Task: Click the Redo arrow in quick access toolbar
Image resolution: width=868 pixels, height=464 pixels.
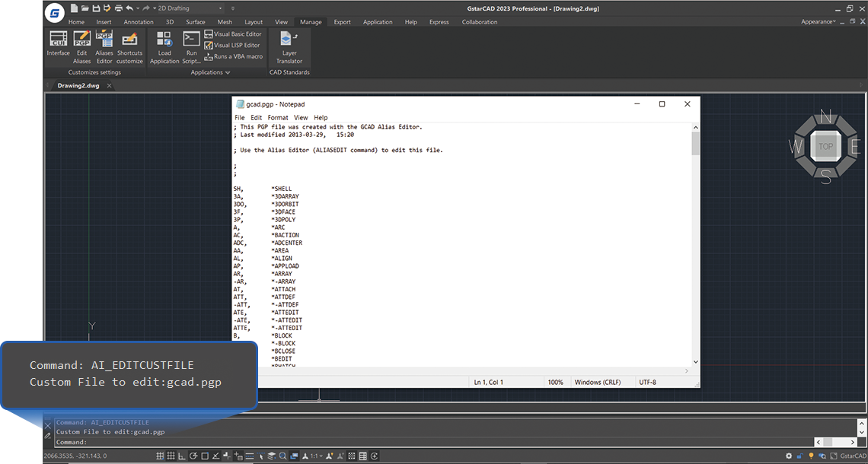Action: 146,8
